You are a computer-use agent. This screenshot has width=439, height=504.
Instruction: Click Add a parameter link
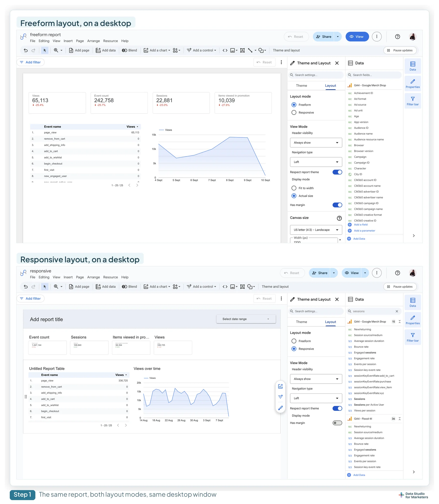coord(364,231)
